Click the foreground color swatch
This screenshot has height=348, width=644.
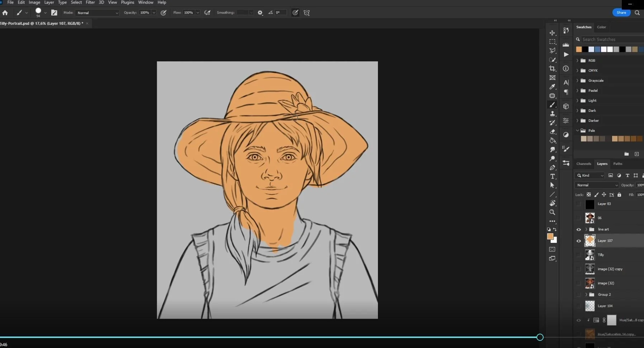(550, 237)
